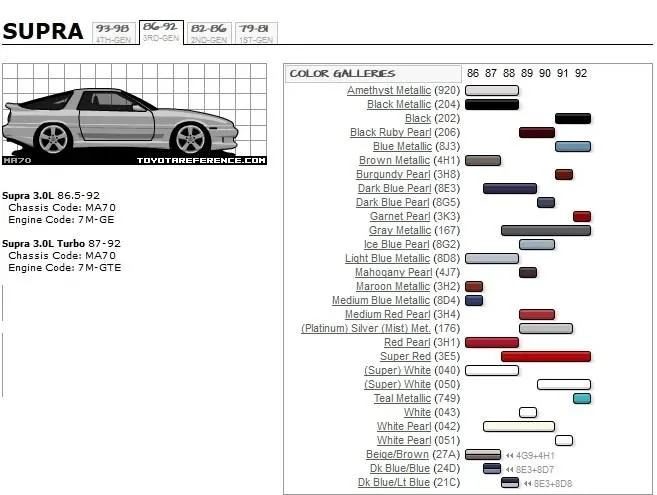
Task: Open Dark Blue Pearl (8E3) link
Action: point(394,189)
